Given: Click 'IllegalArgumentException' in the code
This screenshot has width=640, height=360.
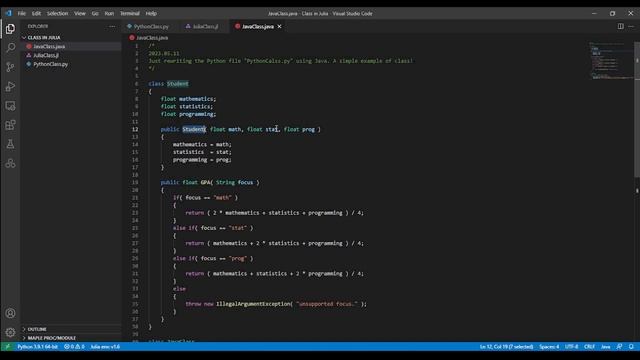Looking at the screenshot, I should [253, 304].
